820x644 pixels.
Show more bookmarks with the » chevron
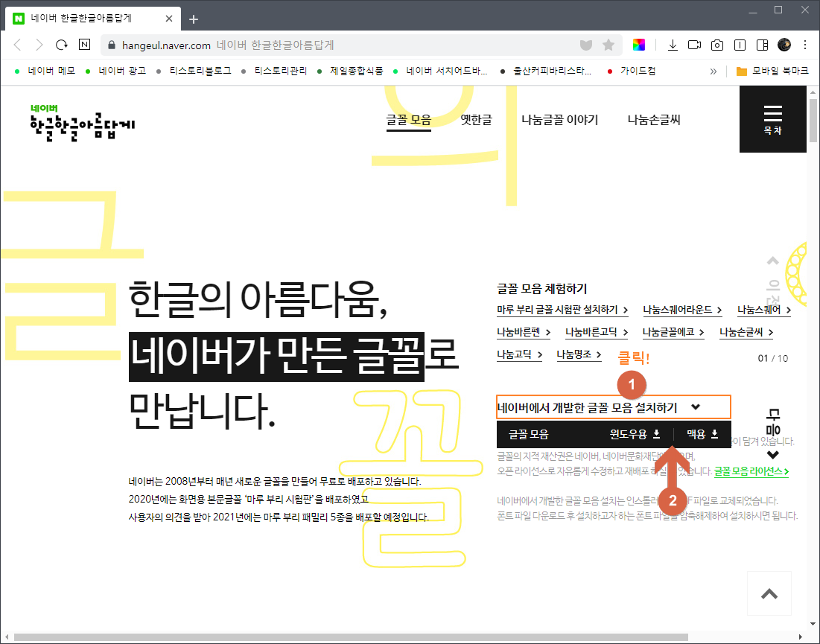coord(713,71)
